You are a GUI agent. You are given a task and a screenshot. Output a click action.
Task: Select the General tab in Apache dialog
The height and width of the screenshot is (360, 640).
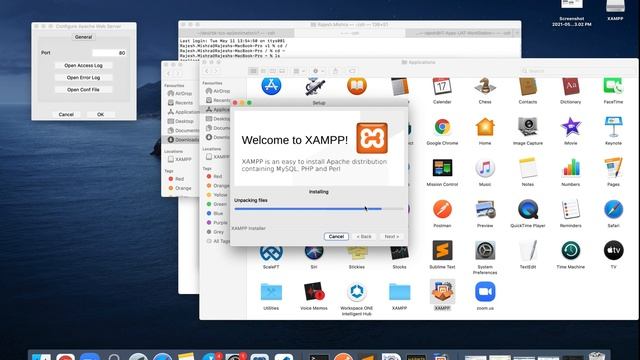[x=83, y=37]
